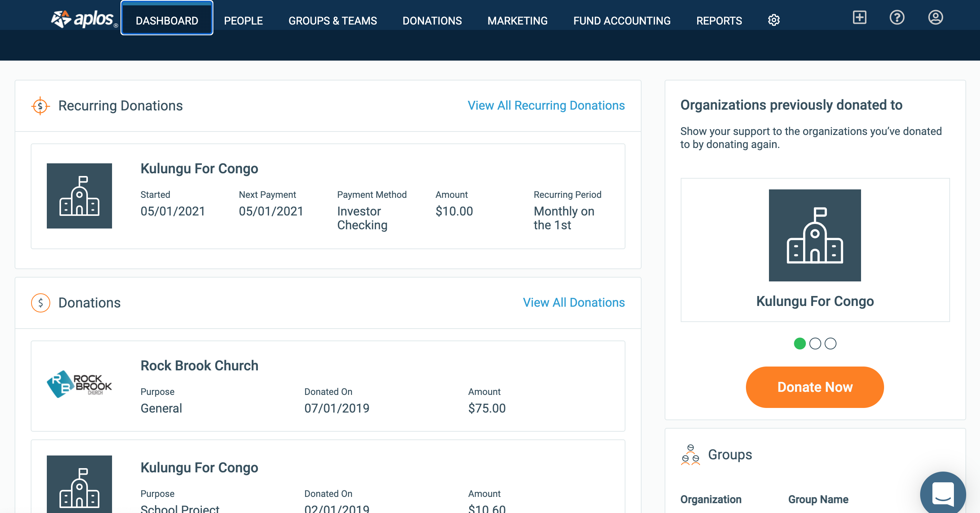Click the Recurring Donations section heading

(x=120, y=106)
